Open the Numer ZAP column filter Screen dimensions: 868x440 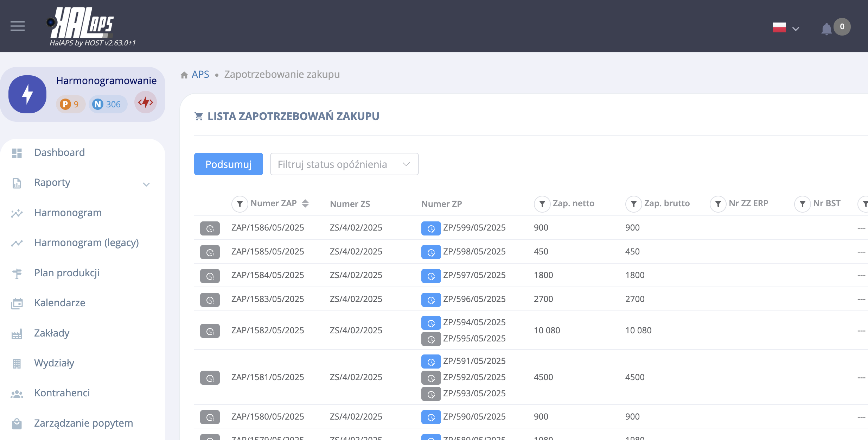pyautogui.click(x=240, y=204)
